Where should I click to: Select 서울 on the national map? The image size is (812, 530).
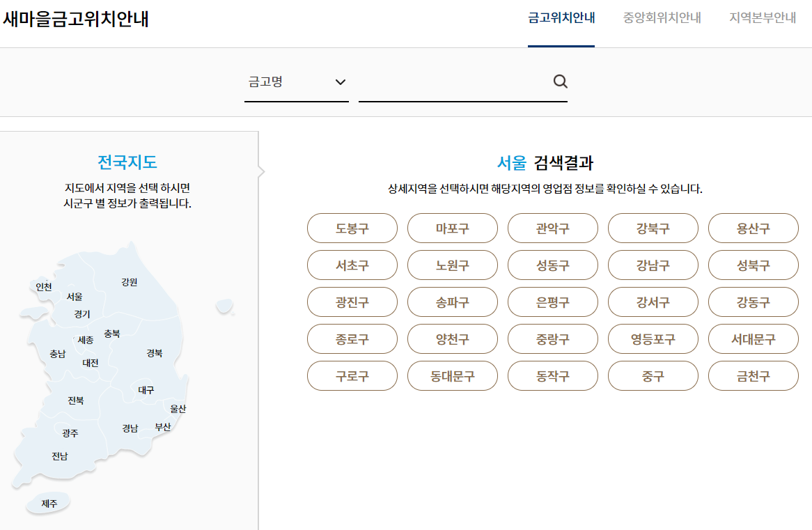coord(75,297)
